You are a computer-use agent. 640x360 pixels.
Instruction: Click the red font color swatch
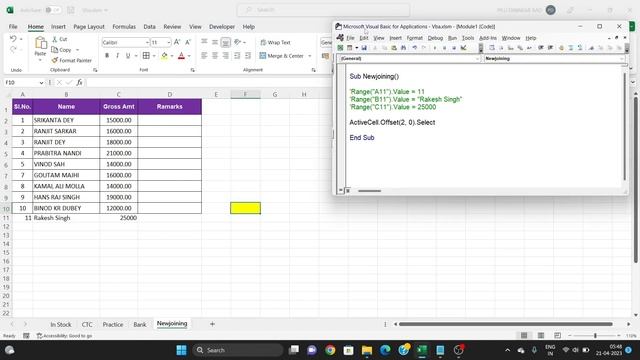pyautogui.click(x=181, y=56)
